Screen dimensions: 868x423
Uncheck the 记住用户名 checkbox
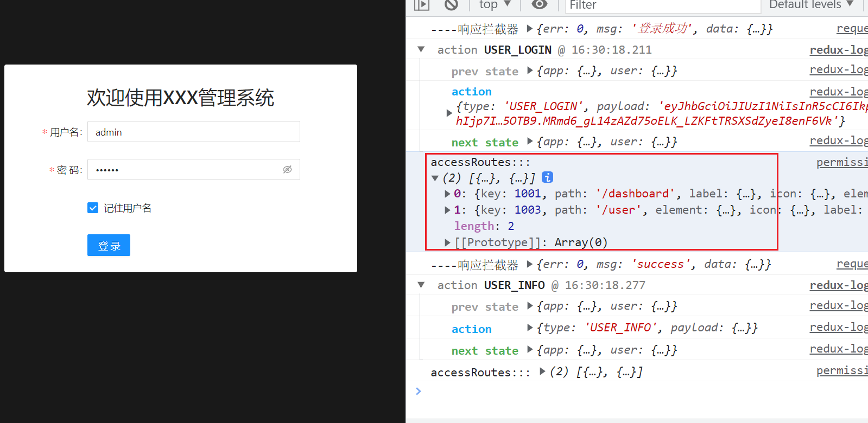coord(93,208)
